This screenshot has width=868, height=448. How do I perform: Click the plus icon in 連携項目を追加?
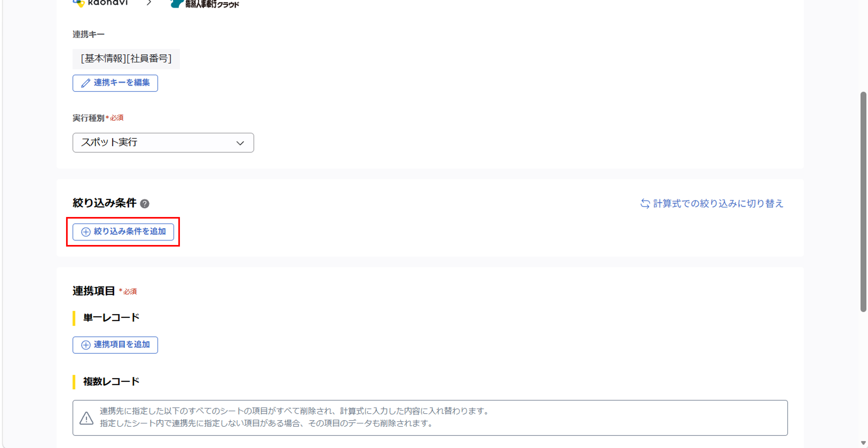click(x=86, y=345)
